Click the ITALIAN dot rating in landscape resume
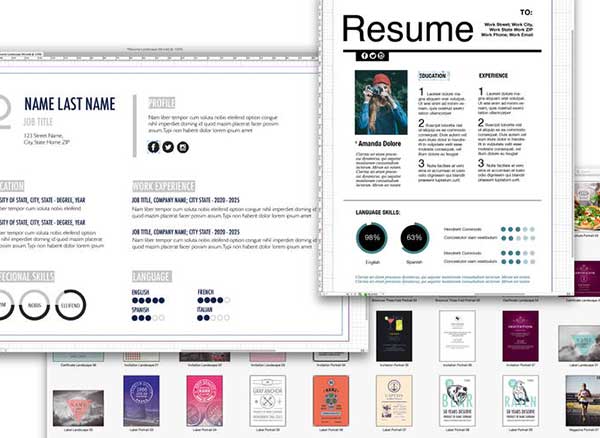 pos(214,318)
